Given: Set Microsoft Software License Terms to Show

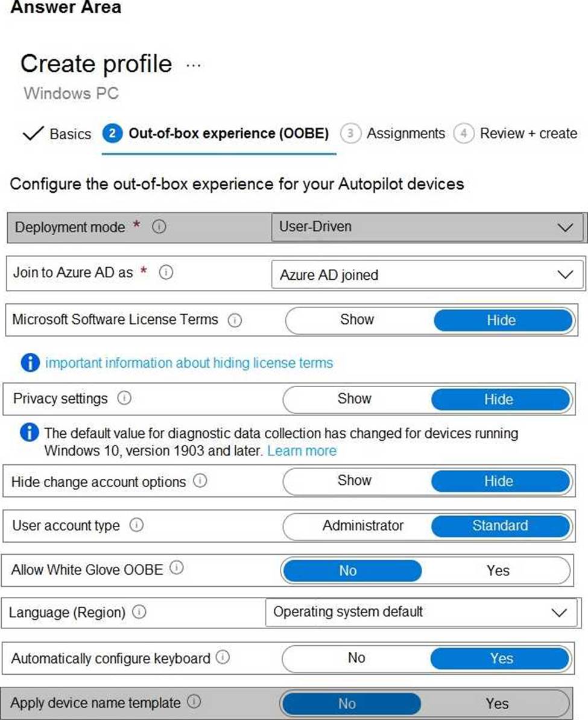Looking at the screenshot, I should pyautogui.click(x=356, y=320).
